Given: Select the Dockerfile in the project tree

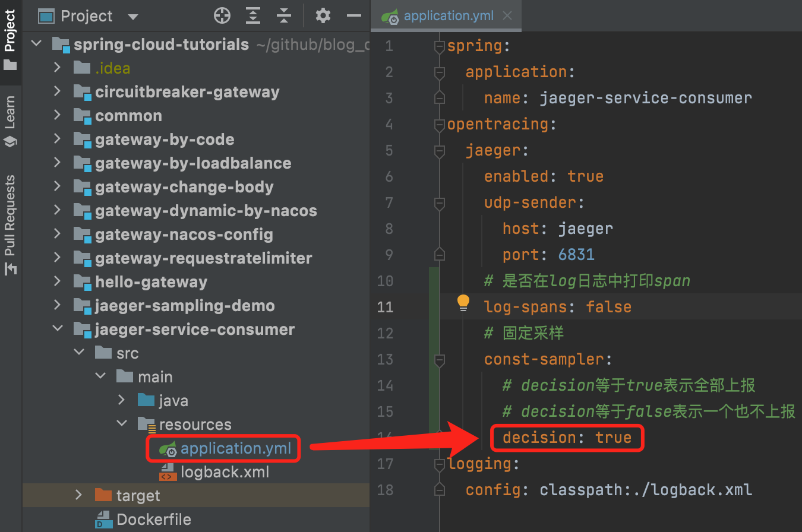Looking at the screenshot, I should coord(154,520).
